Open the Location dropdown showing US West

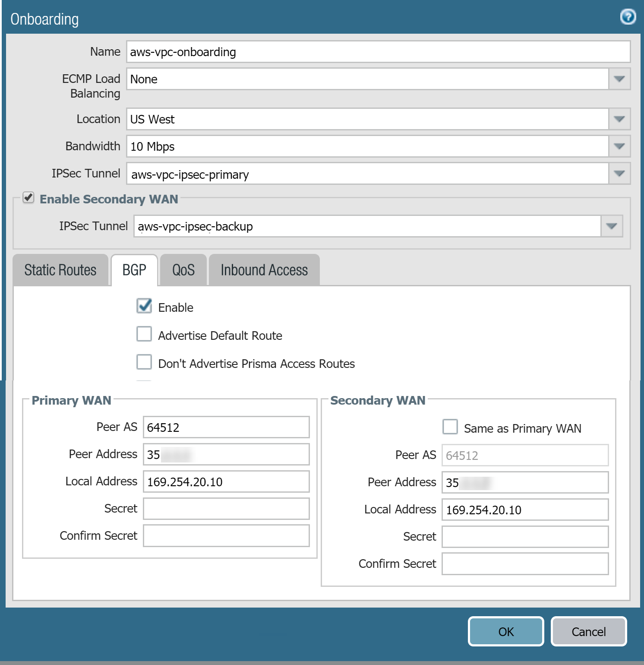619,119
